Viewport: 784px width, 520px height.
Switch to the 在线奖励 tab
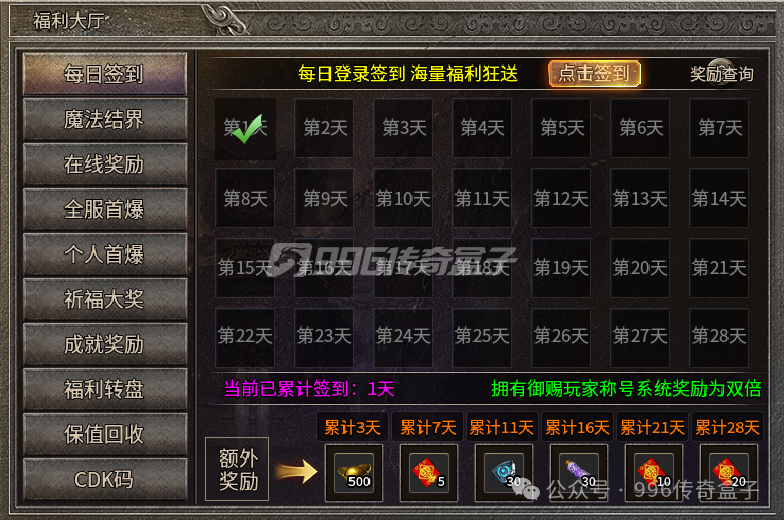104,164
